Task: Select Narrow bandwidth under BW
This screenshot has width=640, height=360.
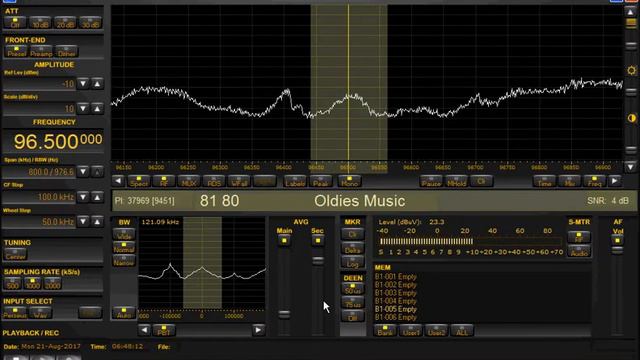Action: (x=124, y=261)
